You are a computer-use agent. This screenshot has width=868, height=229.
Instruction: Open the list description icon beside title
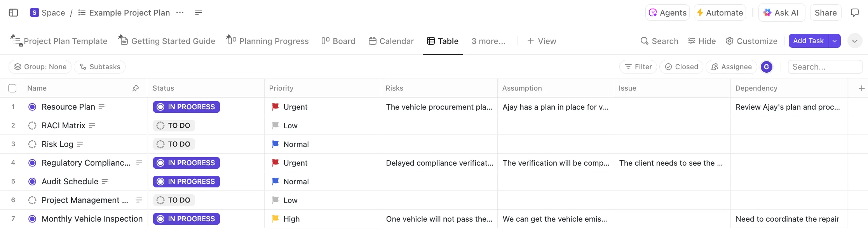click(x=198, y=12)
